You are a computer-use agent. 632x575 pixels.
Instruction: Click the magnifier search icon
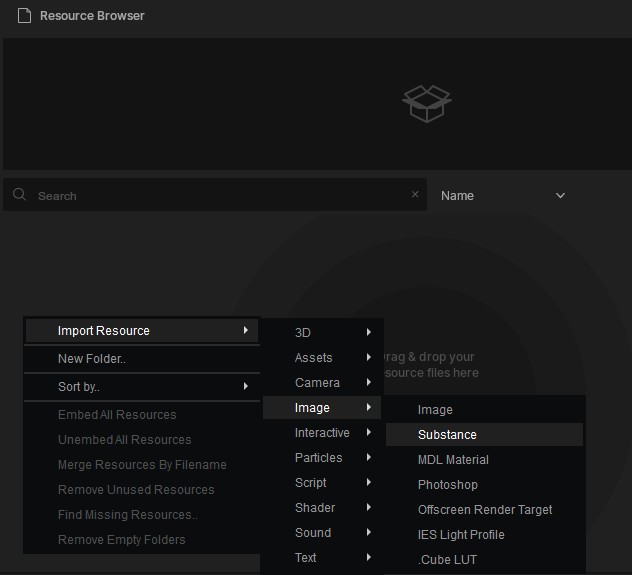point(20,195)
